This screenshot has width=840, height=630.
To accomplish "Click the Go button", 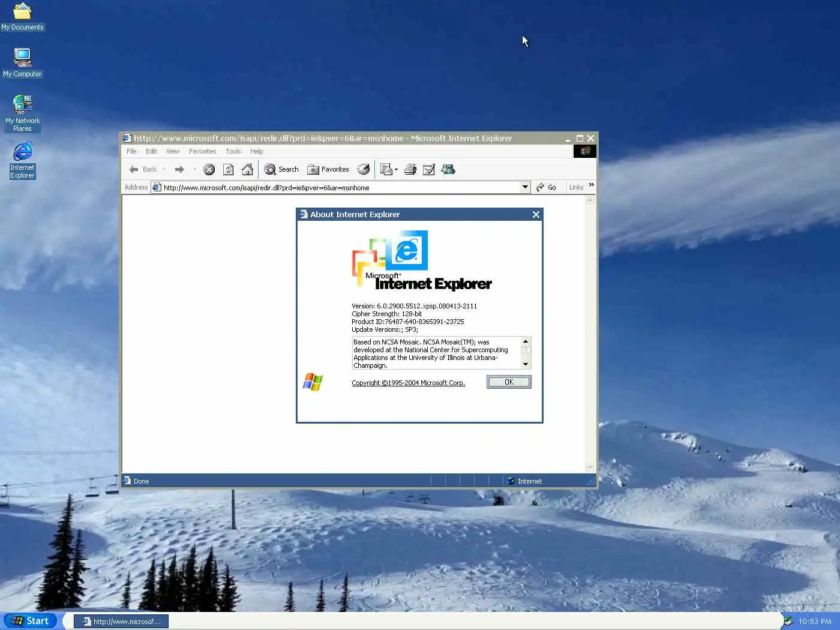I will tap(547, 187).
